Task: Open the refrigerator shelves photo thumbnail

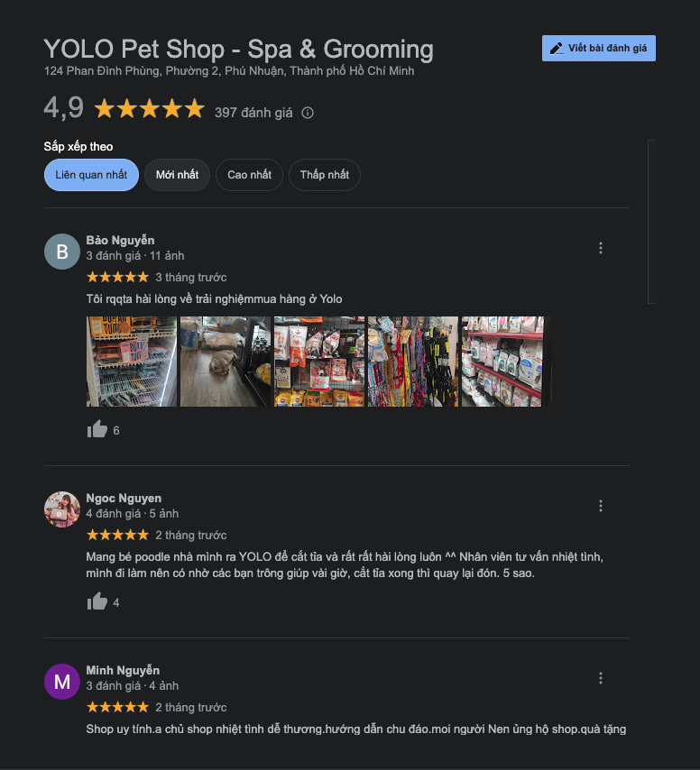Action: (x=132, y=362)
